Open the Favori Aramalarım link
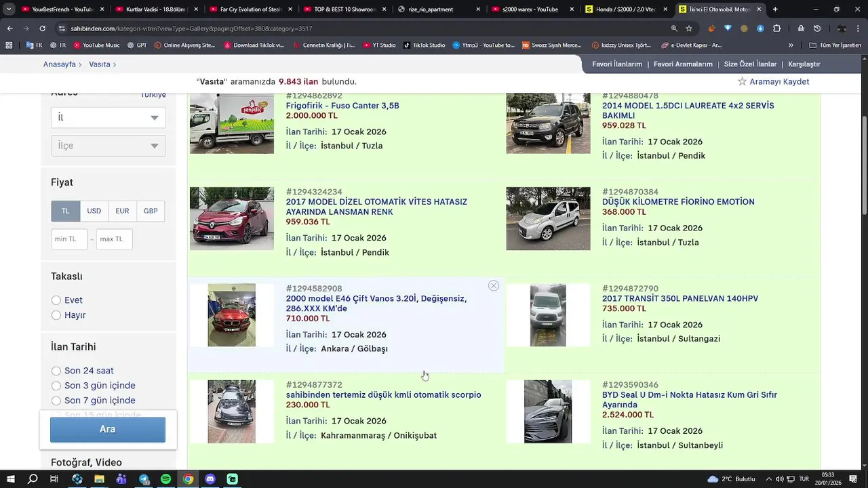Screen dimensions: 868x488 [x=683, y=64]
